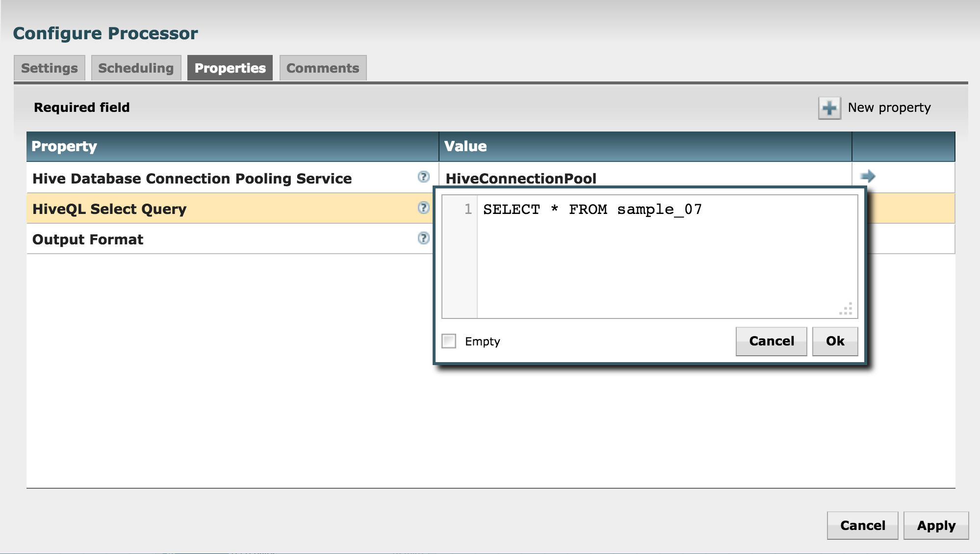This screenshot has height=554, width=980.
Task: Click the New property plus icon
Action: click(829, 107)
